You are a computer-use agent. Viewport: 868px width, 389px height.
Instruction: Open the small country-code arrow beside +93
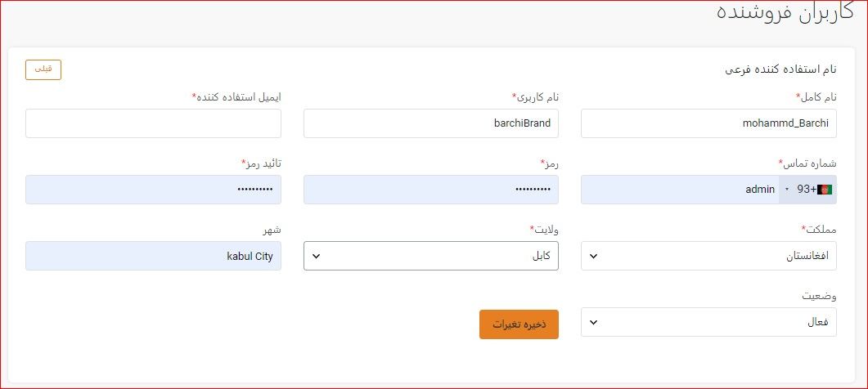click(x=787, y=190)
